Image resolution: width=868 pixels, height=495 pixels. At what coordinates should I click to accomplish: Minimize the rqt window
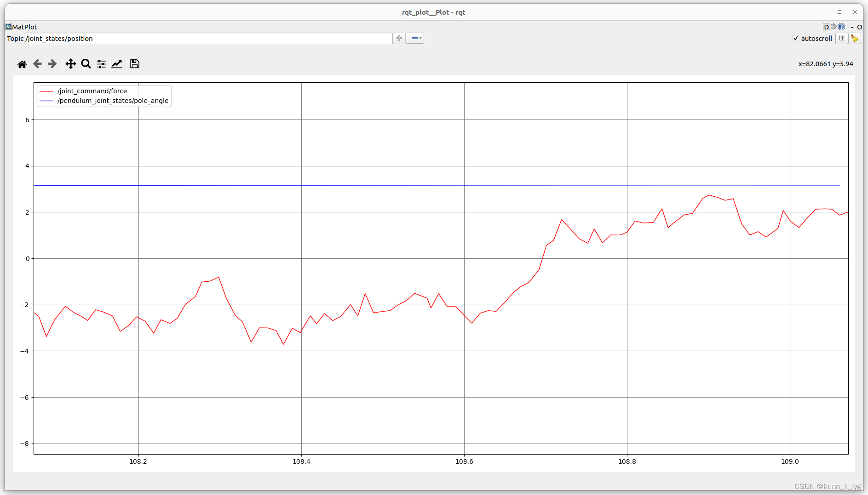tap(824, 12)
